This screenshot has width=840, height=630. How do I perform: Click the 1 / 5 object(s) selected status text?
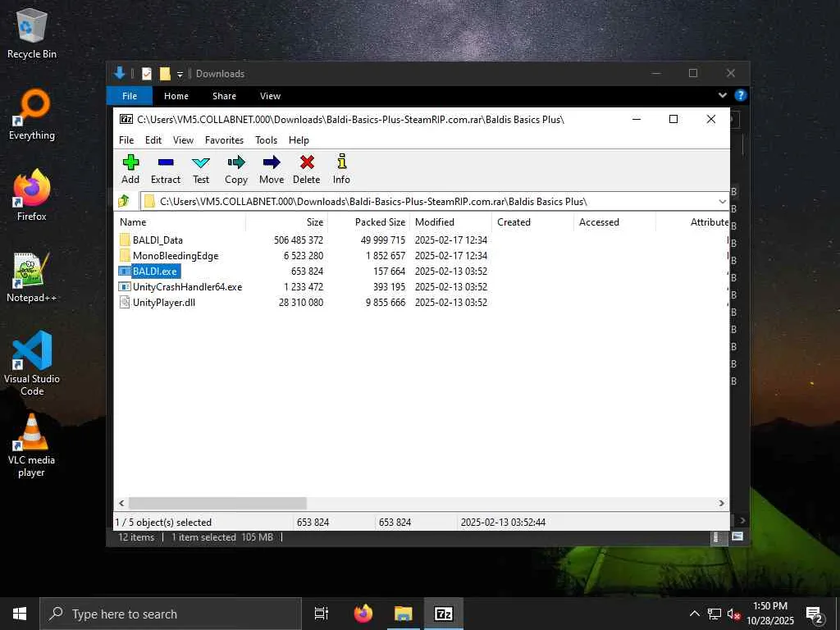pyautogui.click(x=163, y=523)
